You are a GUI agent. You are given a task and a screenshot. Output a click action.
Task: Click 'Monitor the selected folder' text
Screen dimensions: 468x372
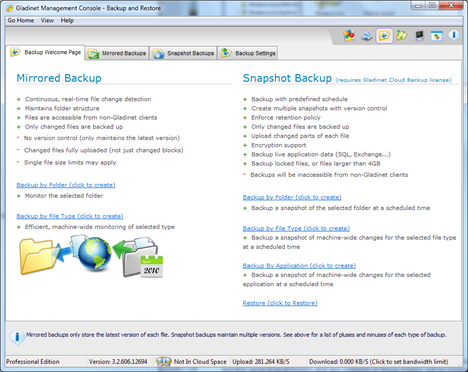click(64, 196)
